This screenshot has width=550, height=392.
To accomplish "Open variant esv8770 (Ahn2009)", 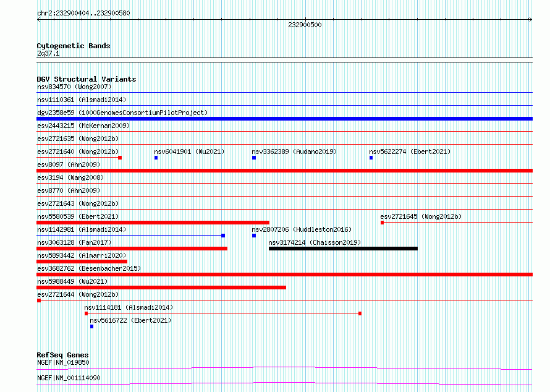I will 69,190.
